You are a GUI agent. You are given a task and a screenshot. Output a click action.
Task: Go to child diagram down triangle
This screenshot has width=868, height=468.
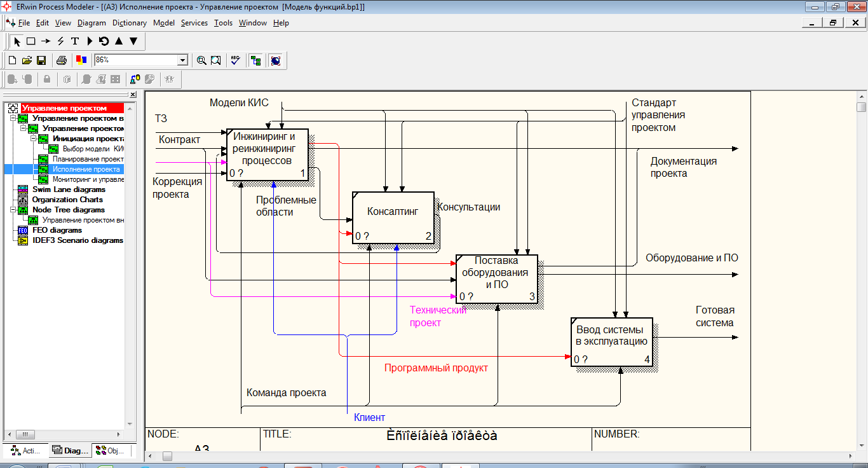point(133,41)
